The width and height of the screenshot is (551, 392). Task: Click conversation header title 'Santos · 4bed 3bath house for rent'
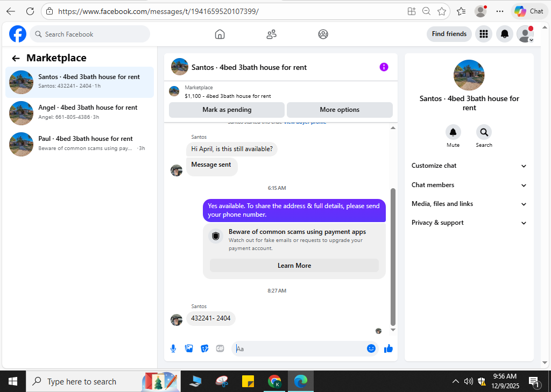point(249,67)
